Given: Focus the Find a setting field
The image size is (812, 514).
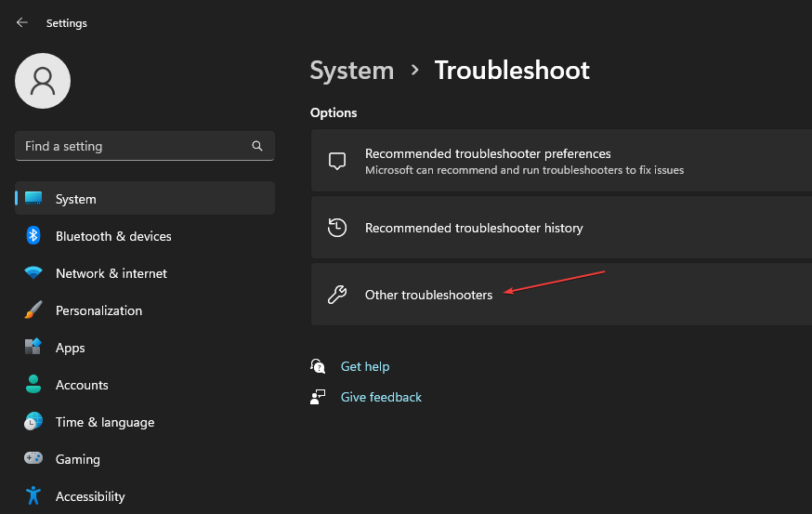Looking at the screenshot, I should point(145,146).
